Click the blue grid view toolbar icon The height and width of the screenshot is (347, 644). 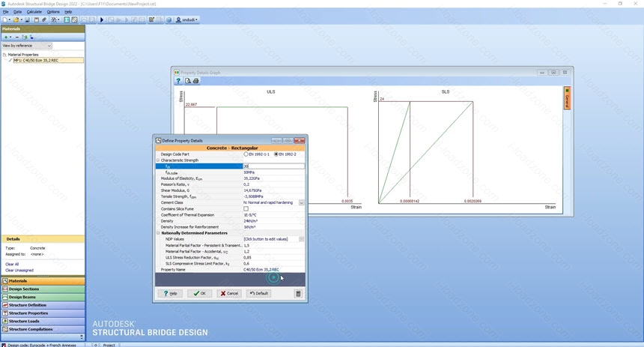pos(67,19)
